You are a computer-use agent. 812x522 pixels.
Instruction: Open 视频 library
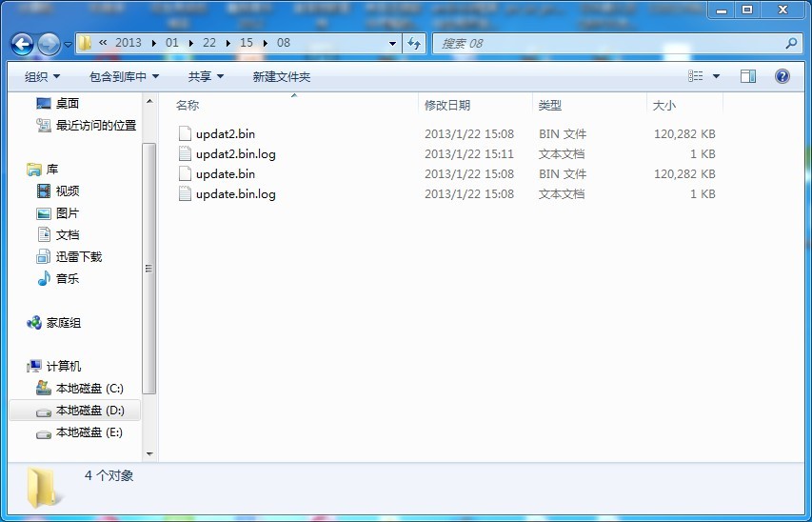68,191
